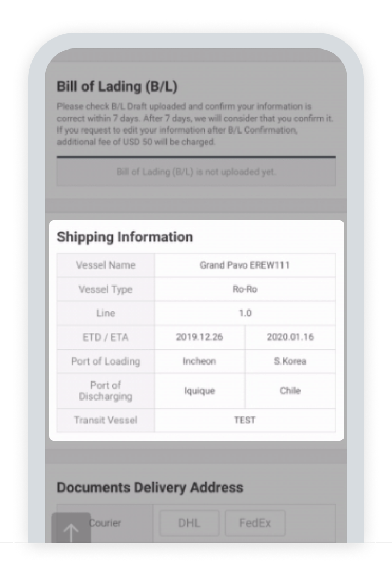Select the Ro-Ro vessel type value

coord(245,289)
